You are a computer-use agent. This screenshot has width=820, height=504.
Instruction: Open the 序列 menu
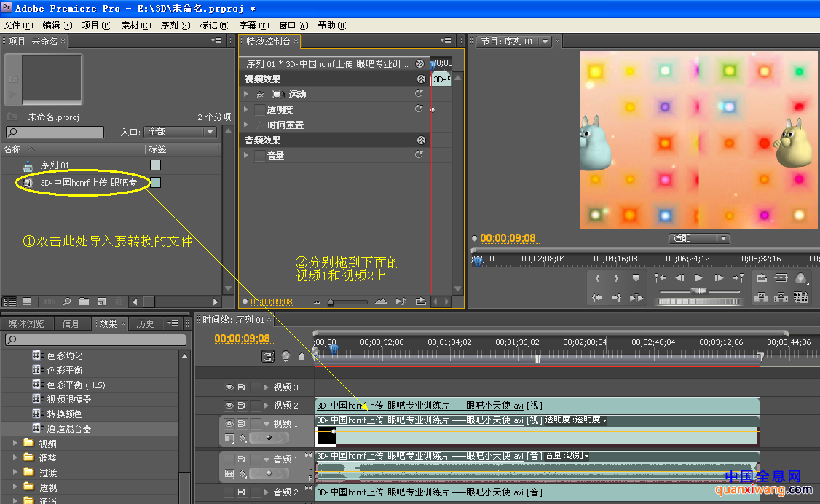point(175,25)
